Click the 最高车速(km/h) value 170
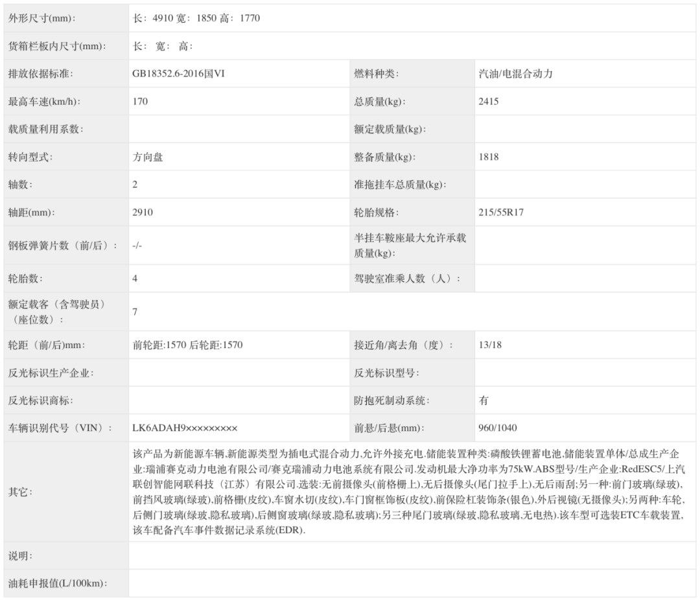 pos(140,102)
